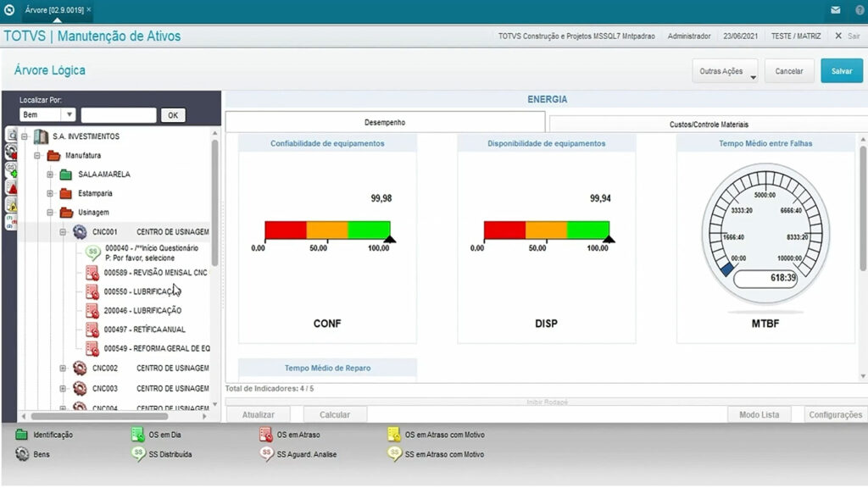Click the red triangle toolbar icon

(11, 187)
